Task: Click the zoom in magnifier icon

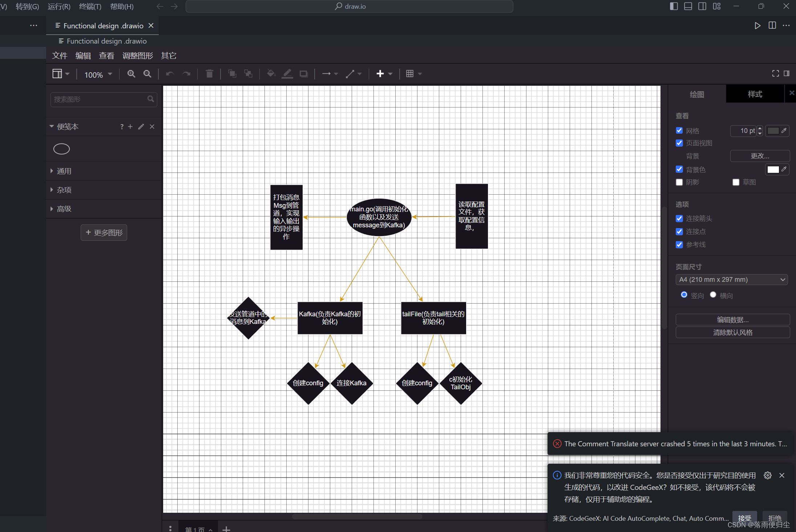Action: [131, 74]
